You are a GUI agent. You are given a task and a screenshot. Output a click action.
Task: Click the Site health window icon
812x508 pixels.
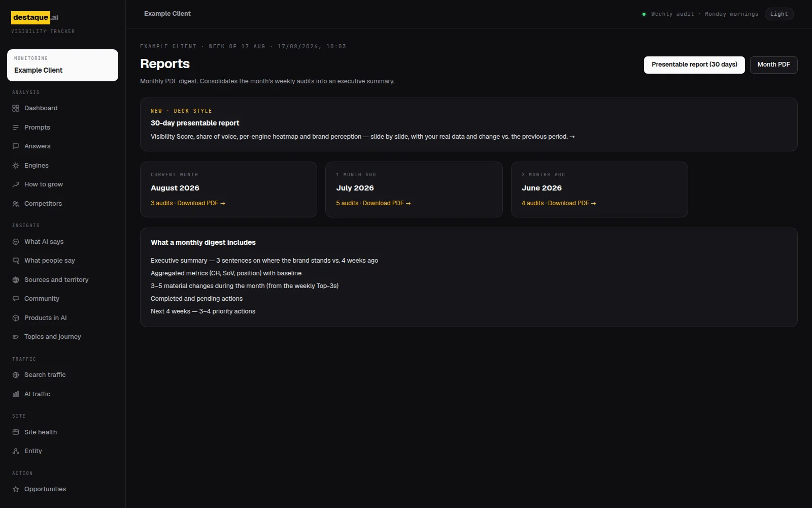click(16, 432)
